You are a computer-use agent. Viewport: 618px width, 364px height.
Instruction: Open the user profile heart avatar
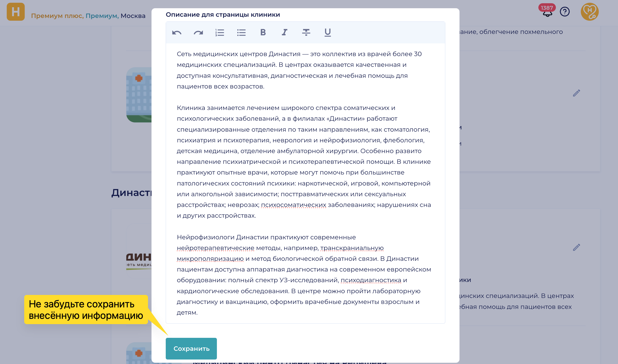[590, 12]
